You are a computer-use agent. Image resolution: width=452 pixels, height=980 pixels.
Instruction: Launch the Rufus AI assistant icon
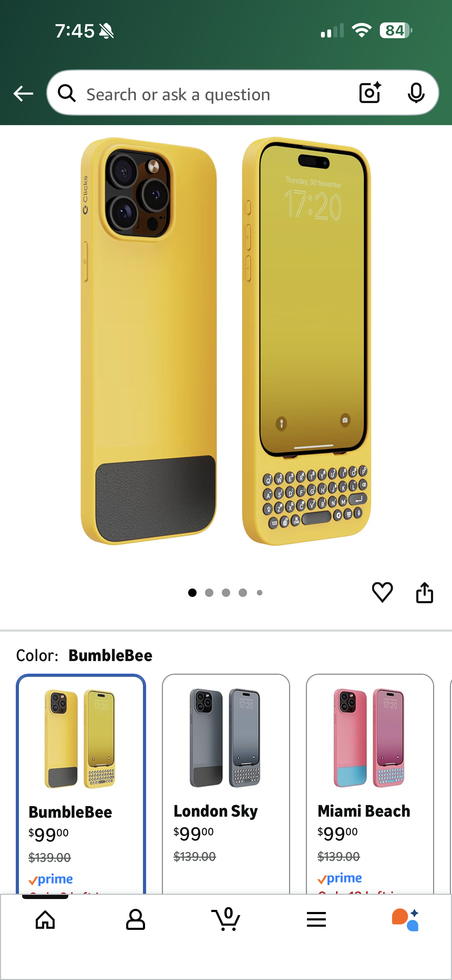tap(406, 919)
